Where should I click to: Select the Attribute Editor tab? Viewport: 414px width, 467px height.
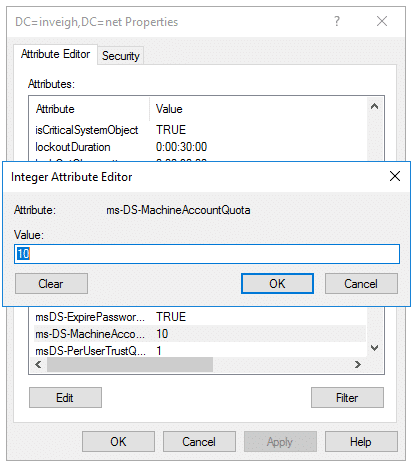(x=55, y=54)
